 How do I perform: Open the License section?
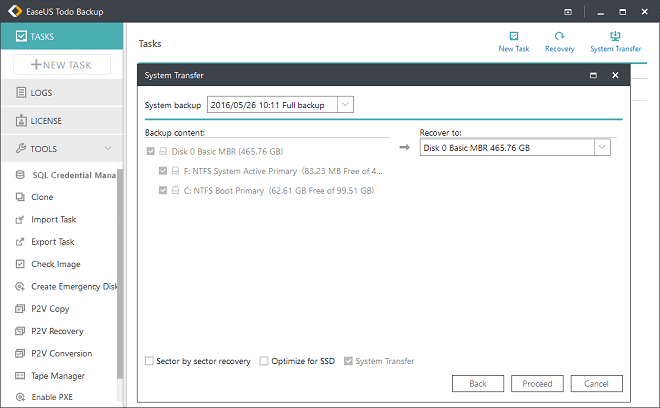(x=62, y=121)
